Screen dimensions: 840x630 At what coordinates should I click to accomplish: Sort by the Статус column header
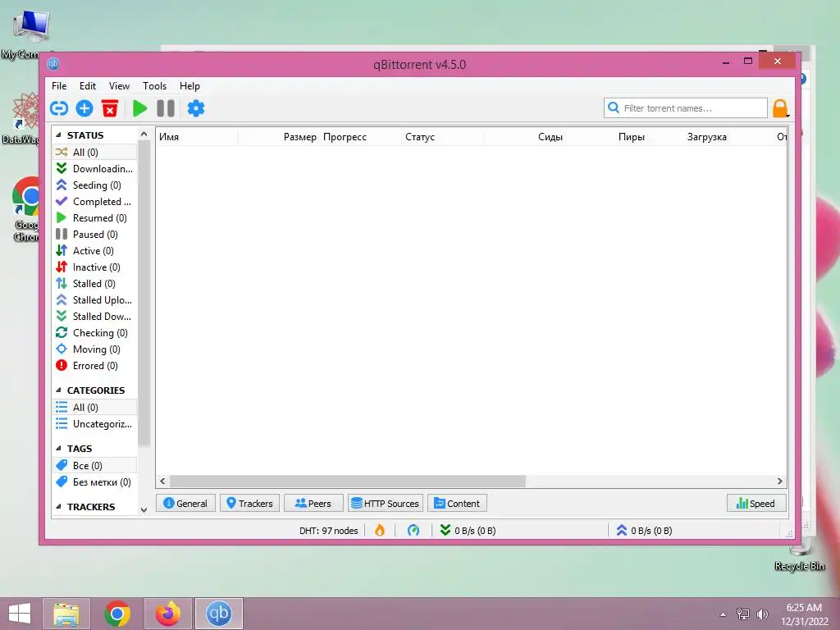click(442, 137)
